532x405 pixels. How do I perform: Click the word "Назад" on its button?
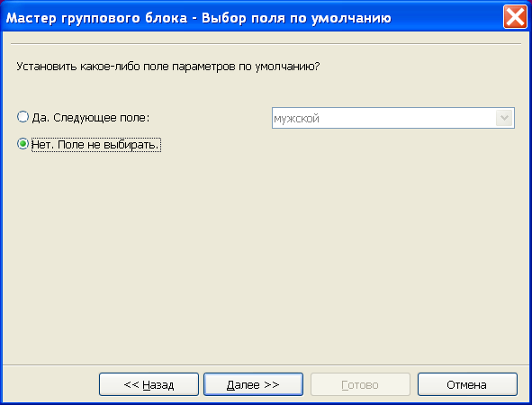pos(158,384)
